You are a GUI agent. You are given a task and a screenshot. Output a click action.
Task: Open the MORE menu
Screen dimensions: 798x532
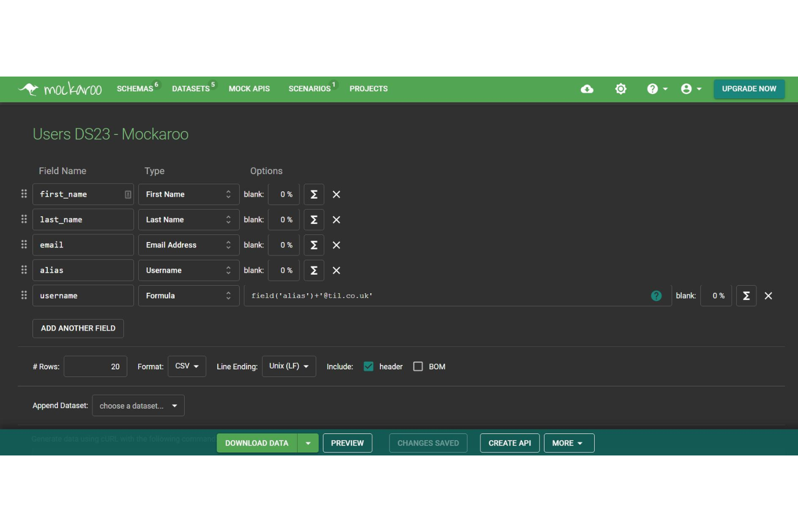tap(569, 443)
